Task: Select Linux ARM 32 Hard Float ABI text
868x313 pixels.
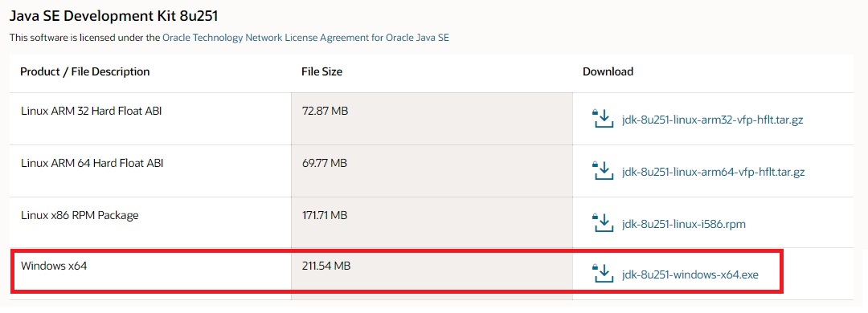Action: coord(92,111)
